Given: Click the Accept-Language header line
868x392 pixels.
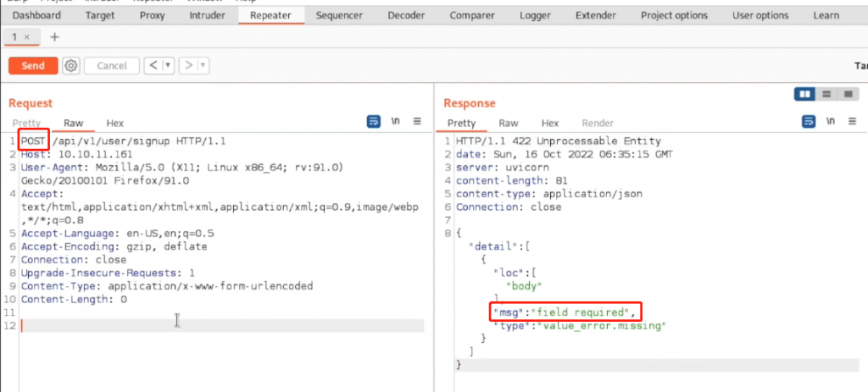Looking at the screenshot, I should click(117, 234).
